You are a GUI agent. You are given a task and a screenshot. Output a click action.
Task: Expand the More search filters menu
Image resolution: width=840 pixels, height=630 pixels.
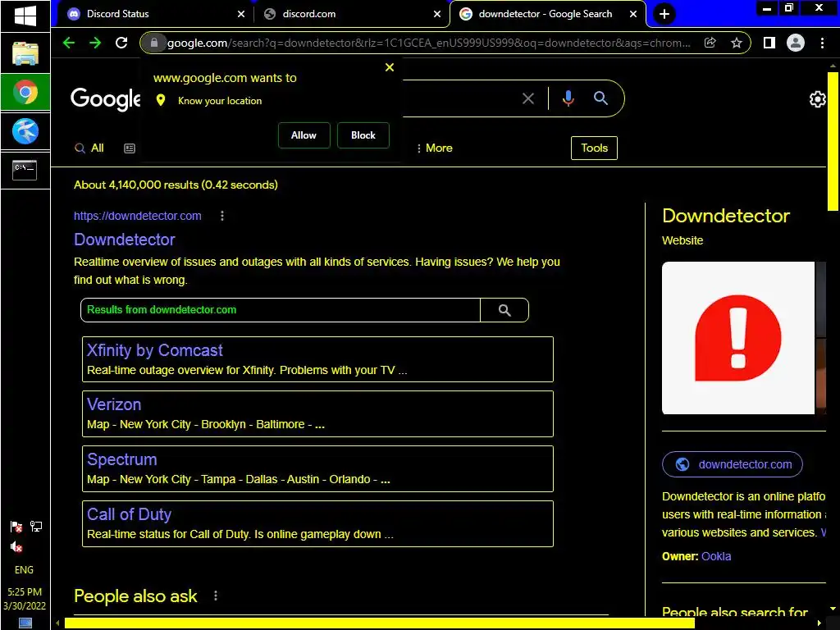(435, 148)
